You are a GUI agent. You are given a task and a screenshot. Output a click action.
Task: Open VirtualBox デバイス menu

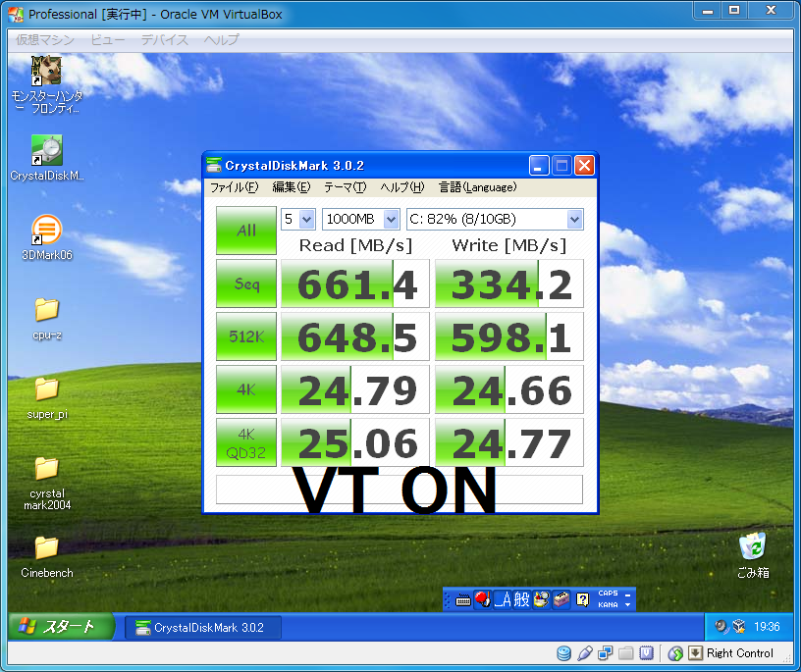[165, 40]
